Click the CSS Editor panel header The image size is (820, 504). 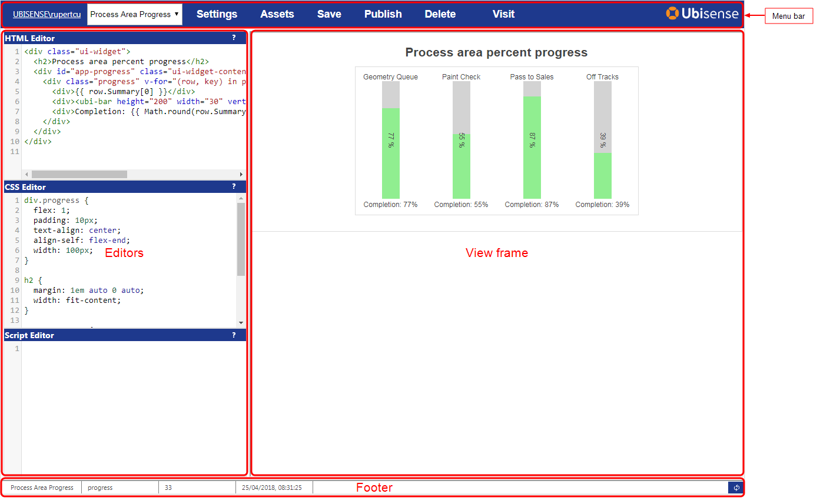coord(125,187)
